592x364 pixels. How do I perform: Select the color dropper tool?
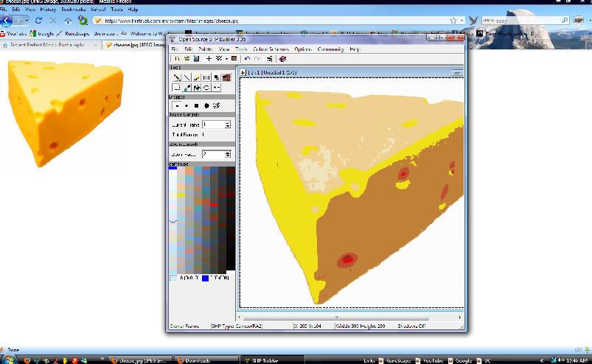[187, 87]
